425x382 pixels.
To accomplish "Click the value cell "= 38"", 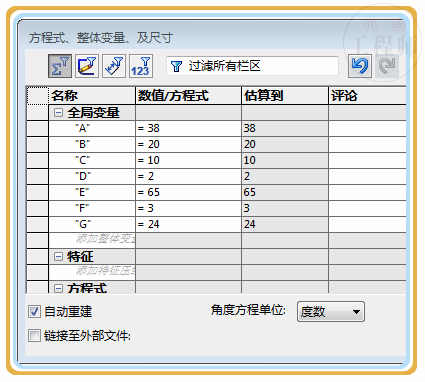I will (x=188, y=128).
